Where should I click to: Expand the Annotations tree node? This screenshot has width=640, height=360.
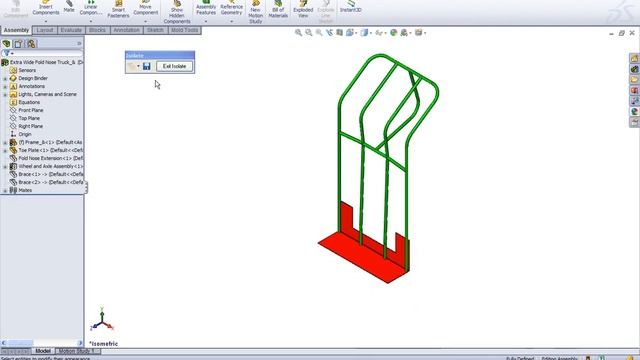5,87
